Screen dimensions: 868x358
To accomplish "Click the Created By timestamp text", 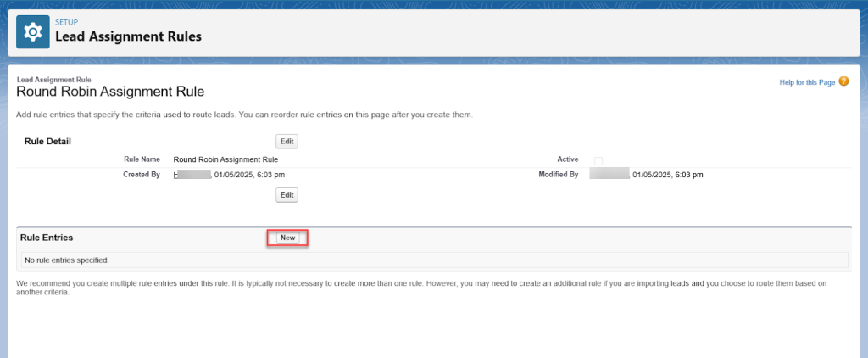I will click(249, 175).
